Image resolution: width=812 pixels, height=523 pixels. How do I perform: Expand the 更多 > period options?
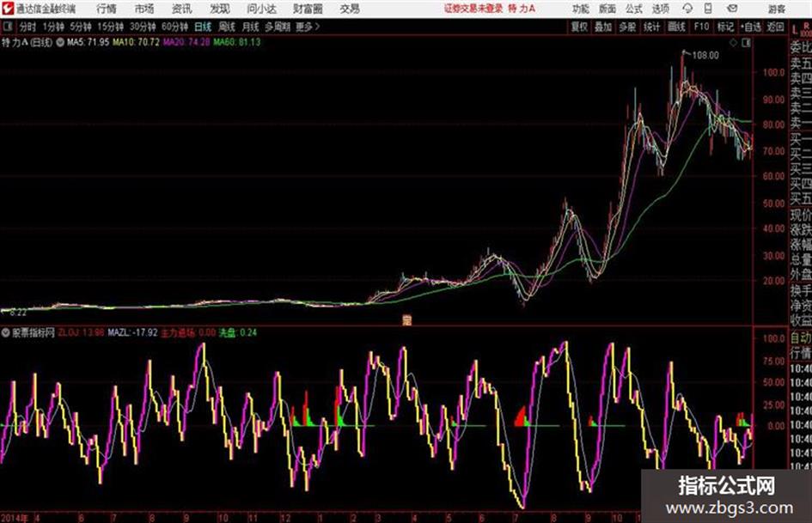tap(308, 27)
